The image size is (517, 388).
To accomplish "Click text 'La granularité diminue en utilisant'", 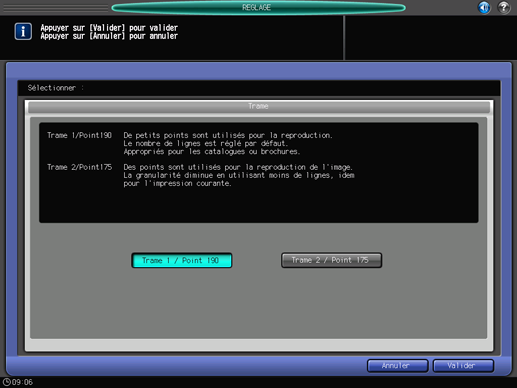I will [195, 175].
